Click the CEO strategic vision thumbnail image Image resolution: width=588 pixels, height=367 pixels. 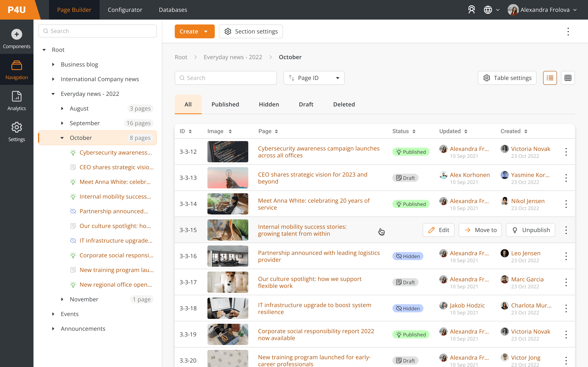(x=228, y=178)
